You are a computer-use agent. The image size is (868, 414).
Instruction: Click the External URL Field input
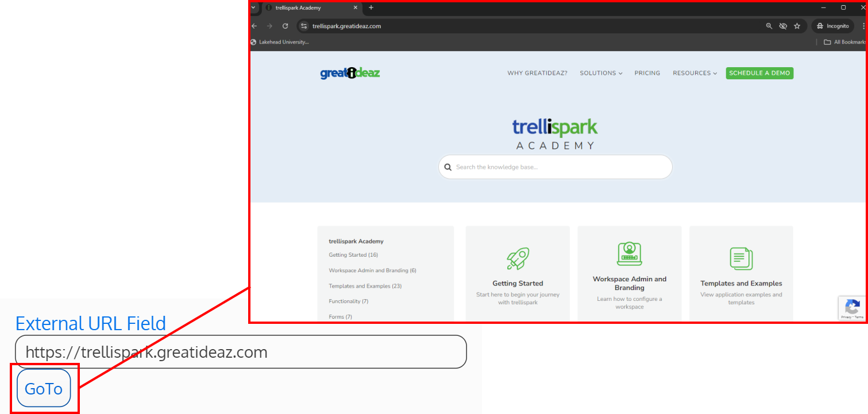click(241, 352)
